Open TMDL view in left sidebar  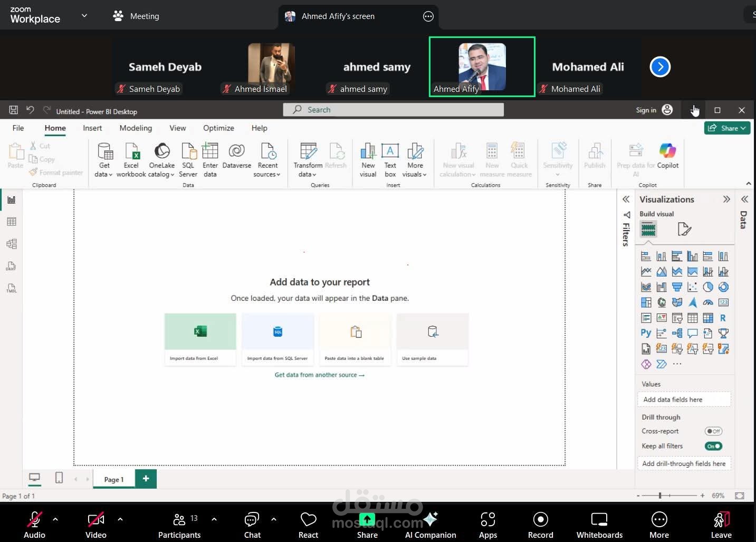pos(12,288)
